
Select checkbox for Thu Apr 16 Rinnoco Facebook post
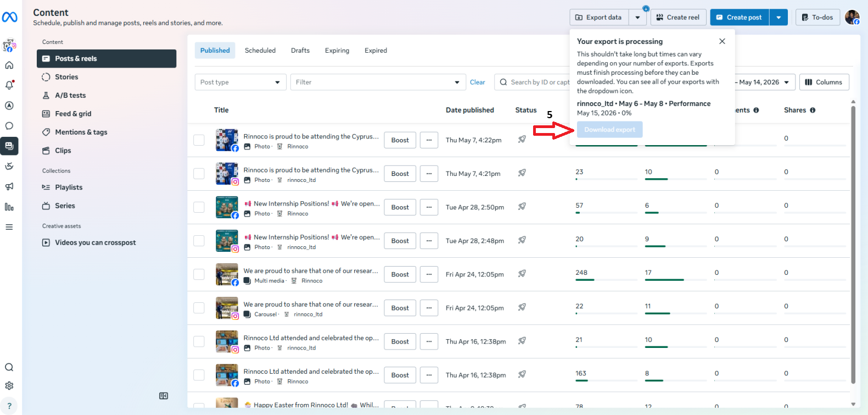[199, 375]
